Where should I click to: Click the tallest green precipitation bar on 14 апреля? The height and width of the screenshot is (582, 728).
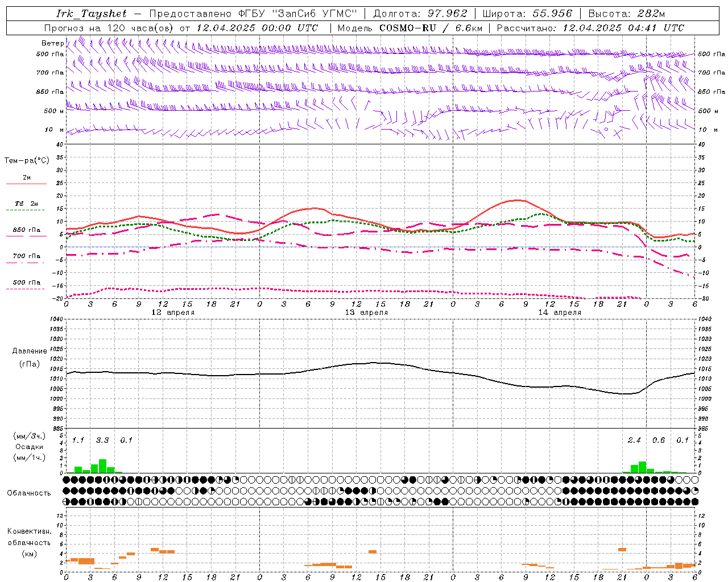pyautogui.click(x=643, y=467)
